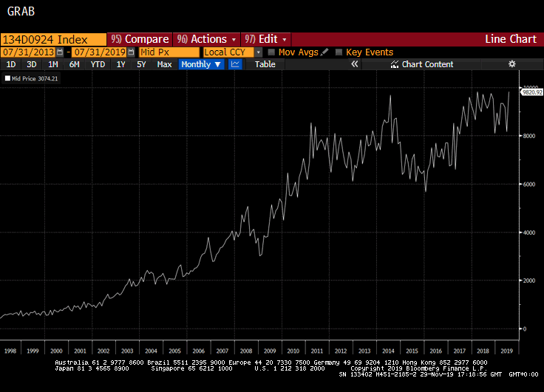This screenshot has width=544, height=392.
Task: Click the 6000 y-axis value label
Action: [x=529, y=184]
